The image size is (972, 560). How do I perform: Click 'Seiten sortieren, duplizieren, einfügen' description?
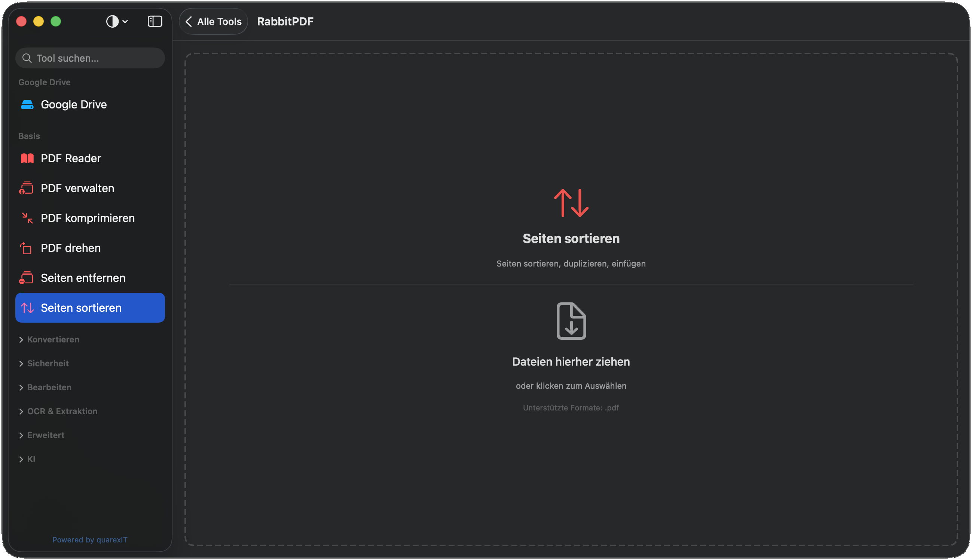click(x=571, y=264)
